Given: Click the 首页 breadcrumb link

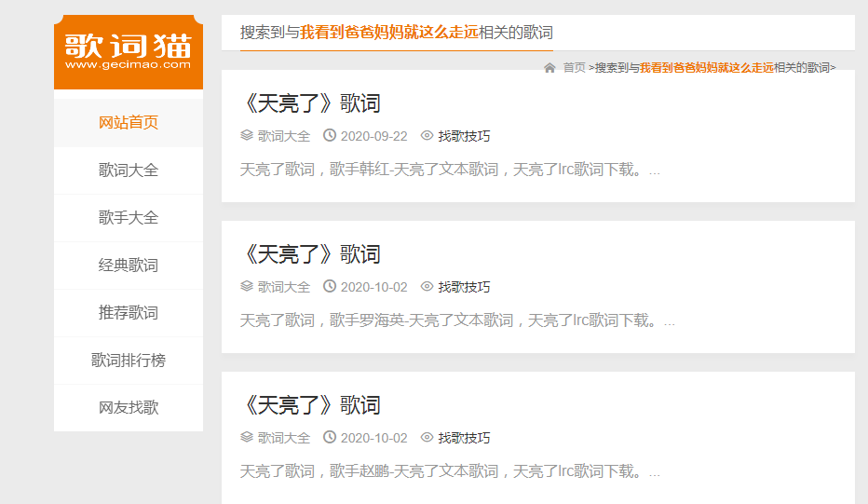Looking at the screenshot, I should tap(574, 68).
